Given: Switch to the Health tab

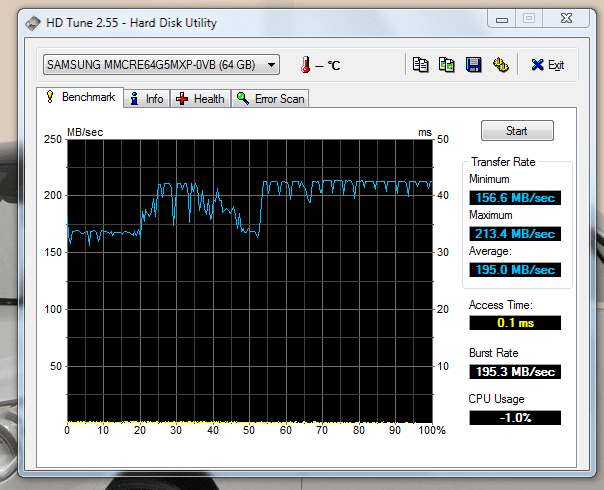Looking at the screenshot, I should 200,99.
